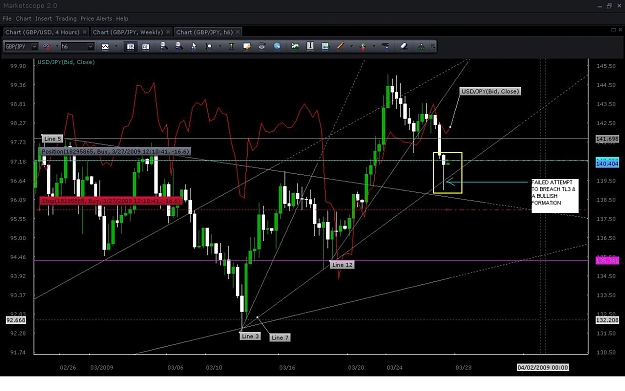Click the add indicator chart icon
The width and height of the screenshot is (625, 391).
click(x=295, y=46)
